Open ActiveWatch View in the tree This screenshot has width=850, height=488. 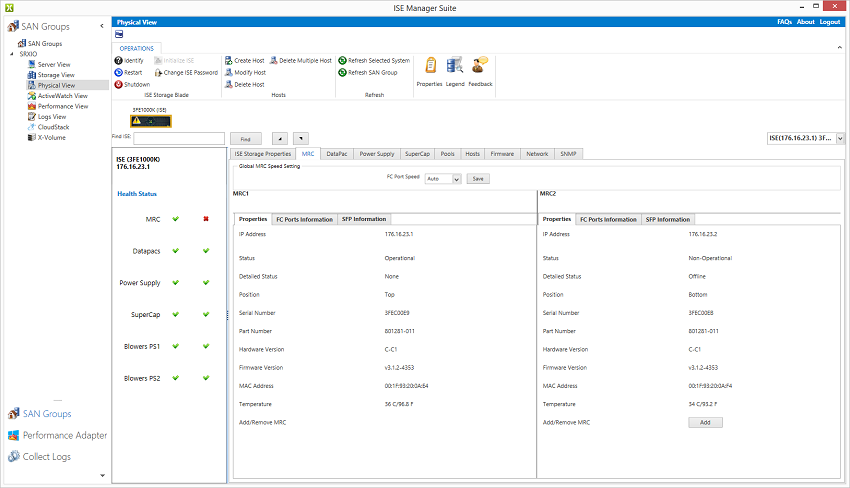pyautogui.click(x=58, y=96)
